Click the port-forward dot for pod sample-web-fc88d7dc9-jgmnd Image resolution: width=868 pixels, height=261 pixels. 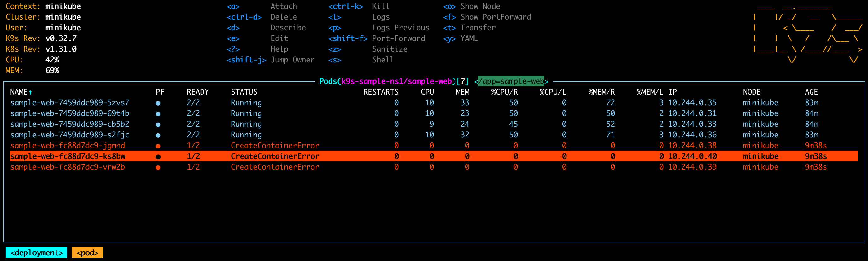(x=158, y=146)
